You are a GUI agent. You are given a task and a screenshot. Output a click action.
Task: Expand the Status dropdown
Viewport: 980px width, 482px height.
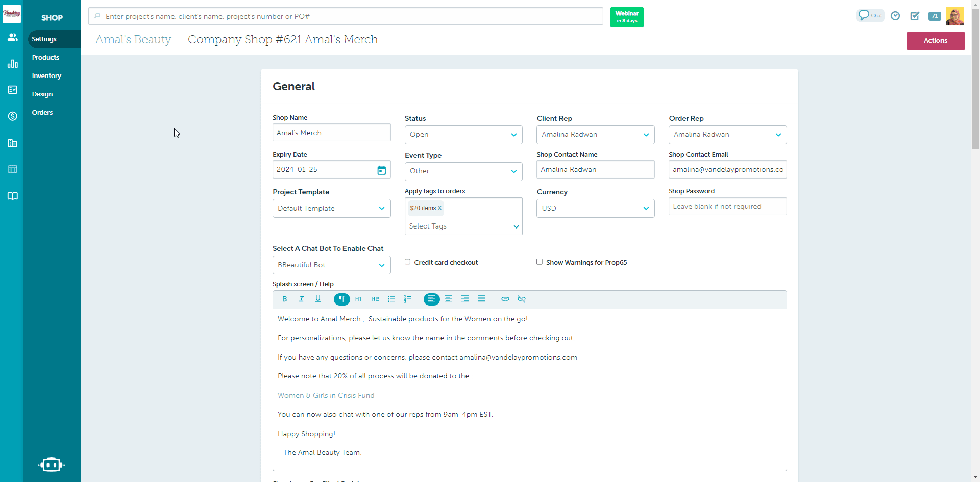click(x=463, y=135)
